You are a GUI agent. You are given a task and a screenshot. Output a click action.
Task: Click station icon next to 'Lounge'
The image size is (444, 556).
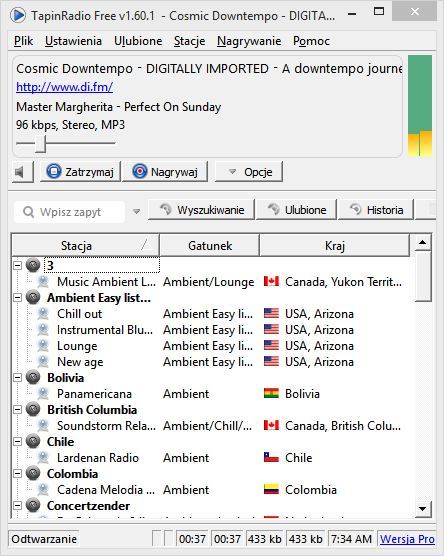click(x=43, y=346)
